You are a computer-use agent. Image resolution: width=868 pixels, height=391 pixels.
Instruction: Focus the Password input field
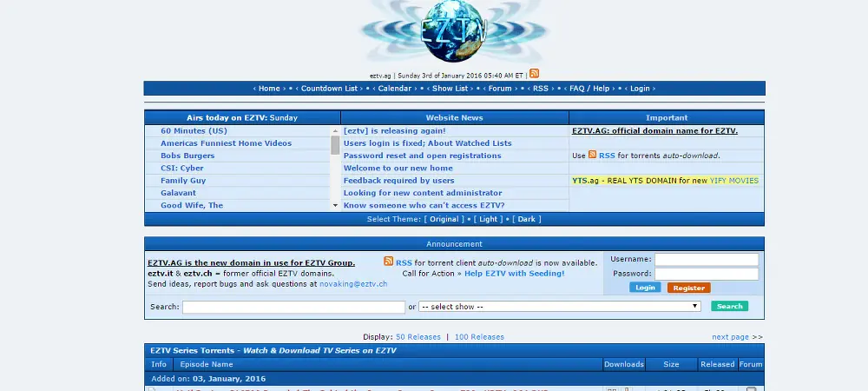707,274
